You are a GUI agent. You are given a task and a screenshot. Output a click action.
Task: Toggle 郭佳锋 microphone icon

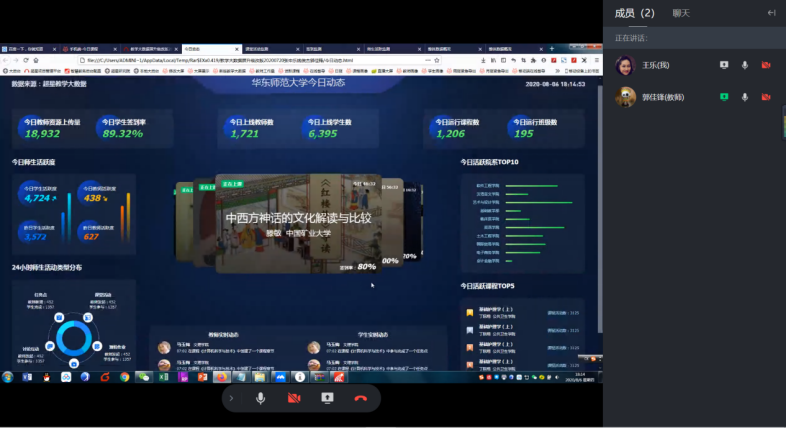745,97
